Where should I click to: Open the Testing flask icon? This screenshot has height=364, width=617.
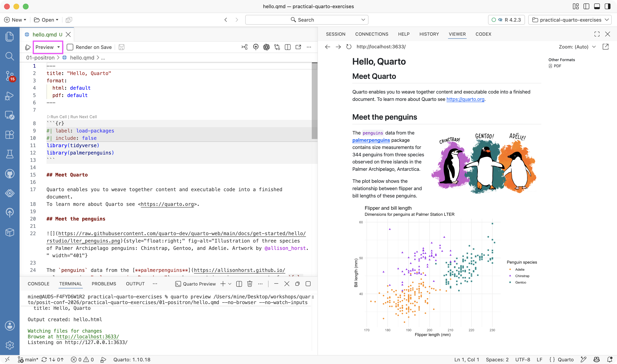pos(10,154)
